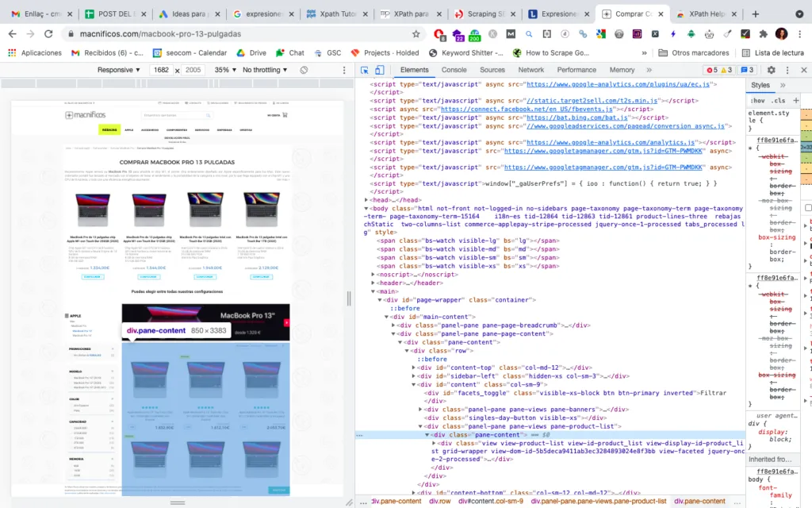Open the Aplicaciones apps grid bookmark

[35, 53]
